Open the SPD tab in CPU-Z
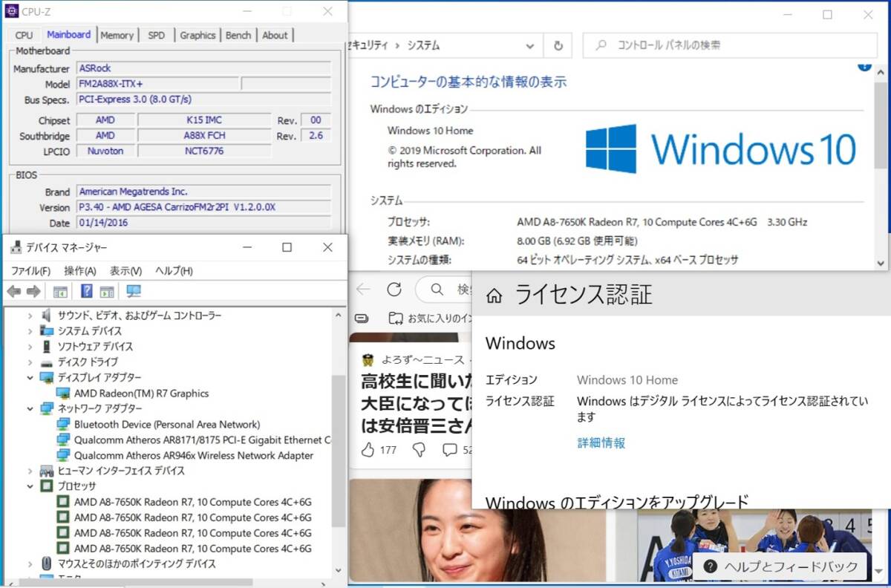Viewport: 891px width, 588px height. coord(157,35)
